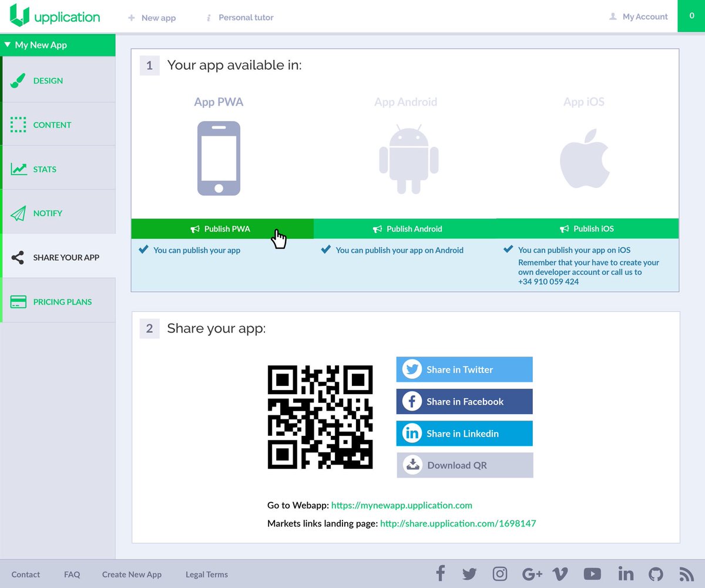Click the Publish Android button

click(405, 229)
